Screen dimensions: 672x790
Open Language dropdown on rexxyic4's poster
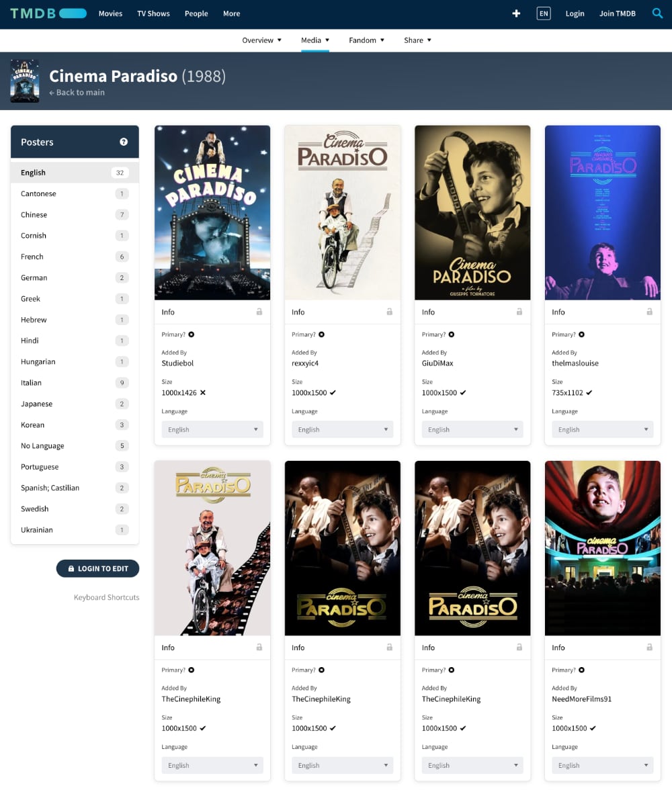342,430
